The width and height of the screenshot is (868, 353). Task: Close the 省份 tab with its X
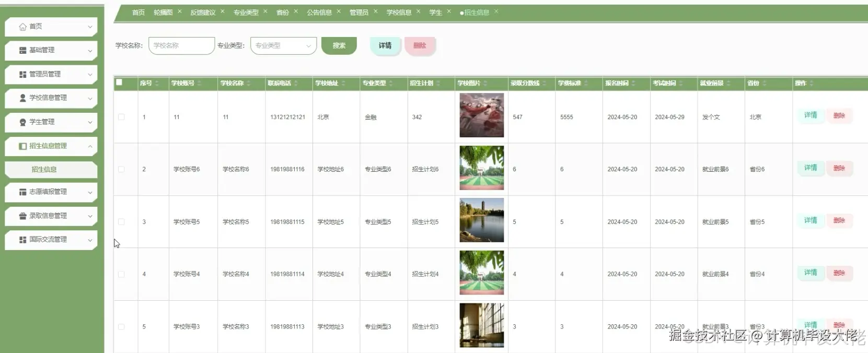296,11
